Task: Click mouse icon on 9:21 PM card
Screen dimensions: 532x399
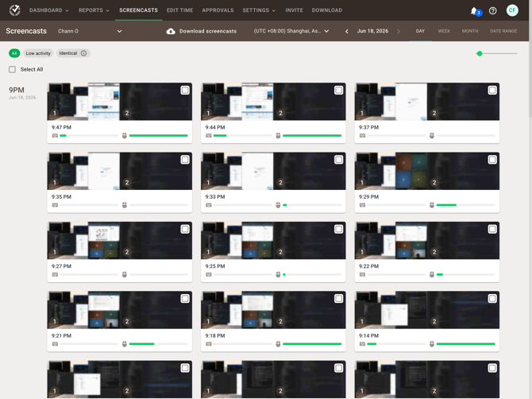Action: [x=125, y=344]
